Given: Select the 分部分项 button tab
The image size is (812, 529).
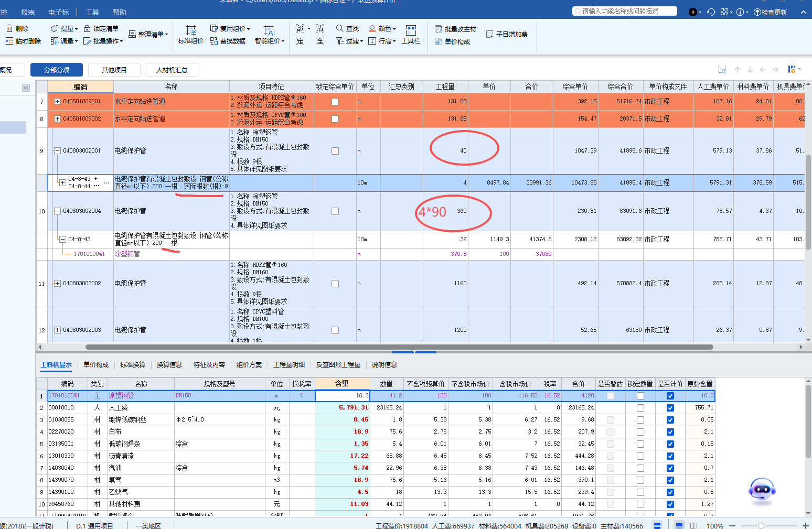Looking at the screenshot, I should [57, 70].
